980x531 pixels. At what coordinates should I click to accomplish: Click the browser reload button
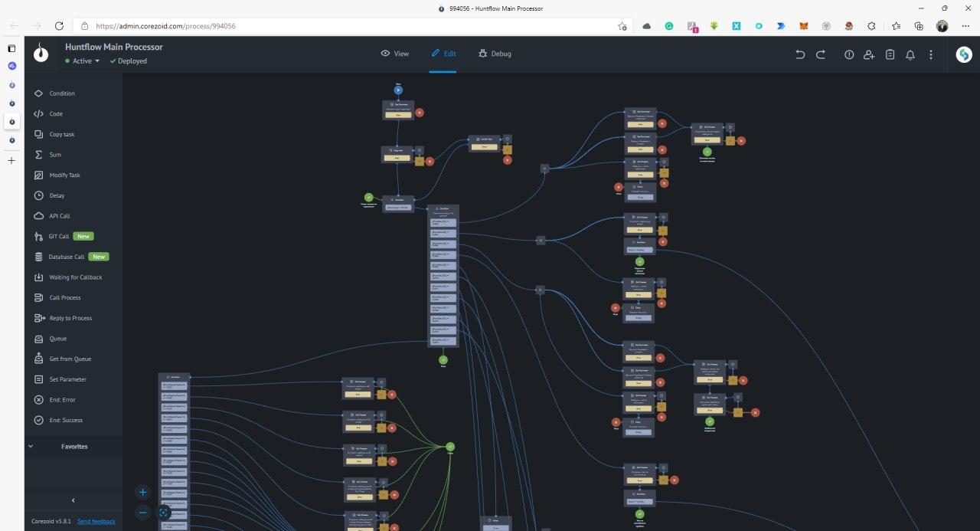[x=59, y=26]
